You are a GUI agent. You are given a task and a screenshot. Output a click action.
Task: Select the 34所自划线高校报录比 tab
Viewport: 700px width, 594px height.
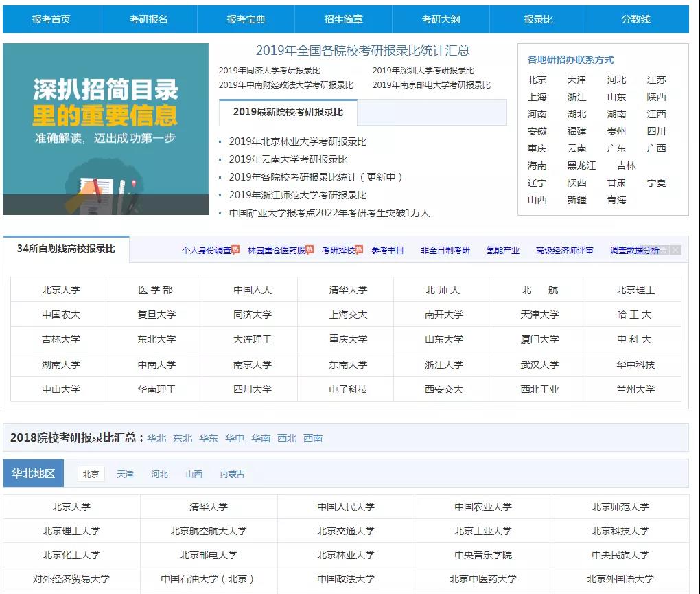click(x=66, y=249)
